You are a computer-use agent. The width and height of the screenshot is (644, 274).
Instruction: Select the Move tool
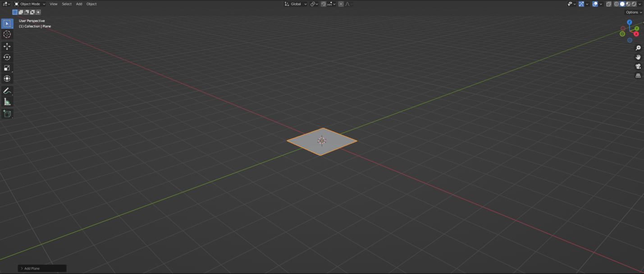(x=7, y=46)
